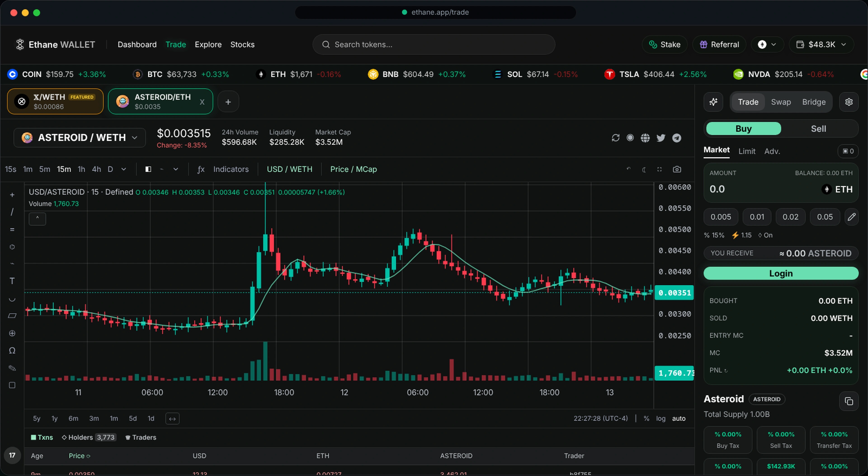Expand more timeframe options chevron
The height and width of the screenshot is (476, 868).
124,169
